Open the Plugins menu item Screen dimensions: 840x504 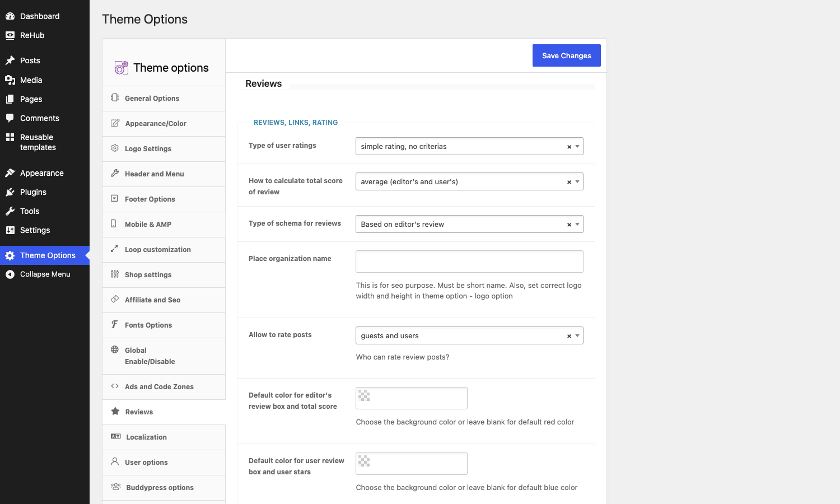click(x=45, y=192)
